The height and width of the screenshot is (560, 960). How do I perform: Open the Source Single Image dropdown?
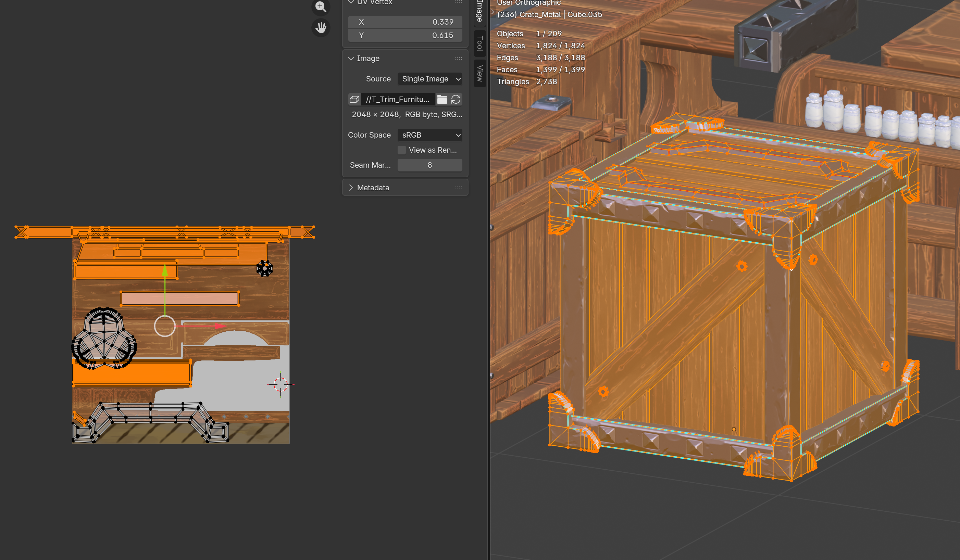tap(430, 79)
